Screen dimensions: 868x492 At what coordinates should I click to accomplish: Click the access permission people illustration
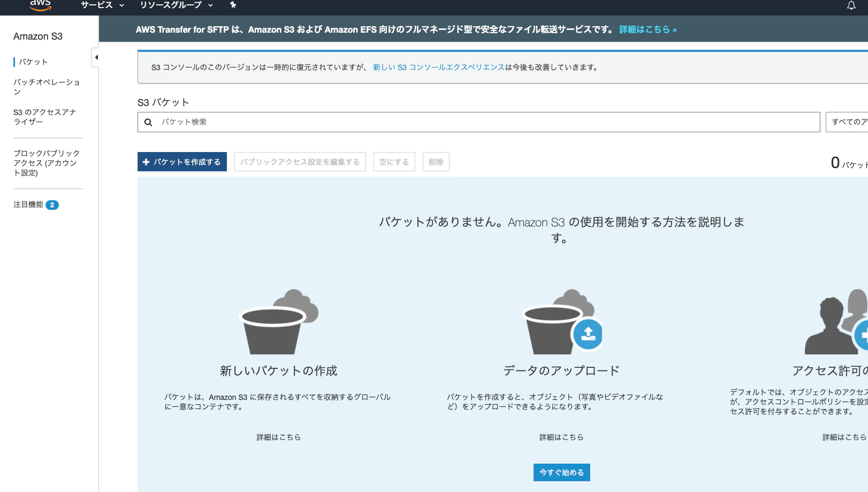[836, 322]
